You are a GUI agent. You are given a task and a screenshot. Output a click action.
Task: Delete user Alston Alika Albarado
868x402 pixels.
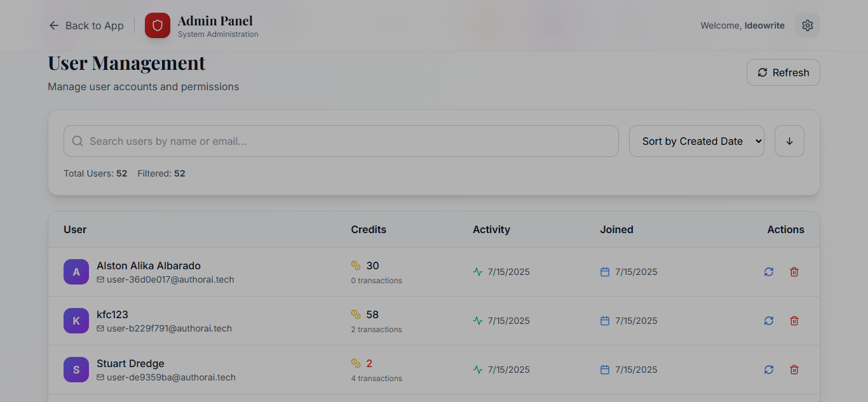[x=794, y=272]
